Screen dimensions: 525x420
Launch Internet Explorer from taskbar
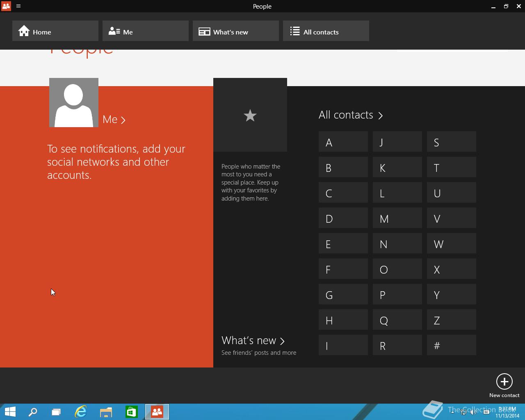[81, 412]
